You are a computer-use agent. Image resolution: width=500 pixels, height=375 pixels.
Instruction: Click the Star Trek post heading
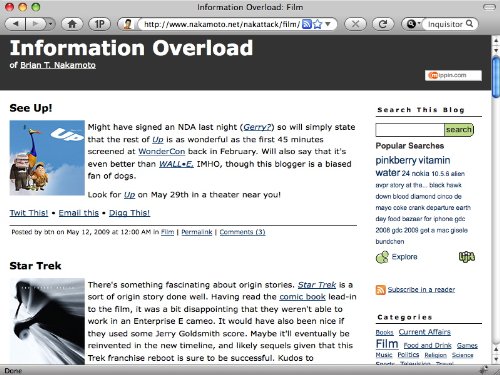click(x=35, y=266)
